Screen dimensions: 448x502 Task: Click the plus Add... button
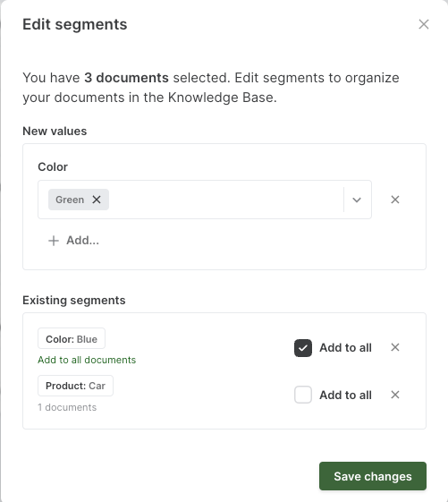coord(73,241)
